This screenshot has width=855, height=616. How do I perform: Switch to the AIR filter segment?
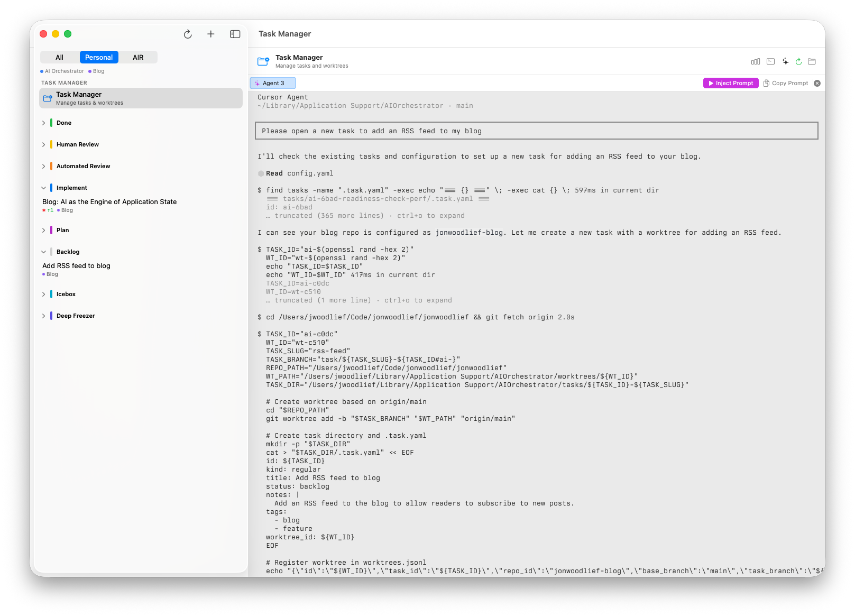click(138, 58)
